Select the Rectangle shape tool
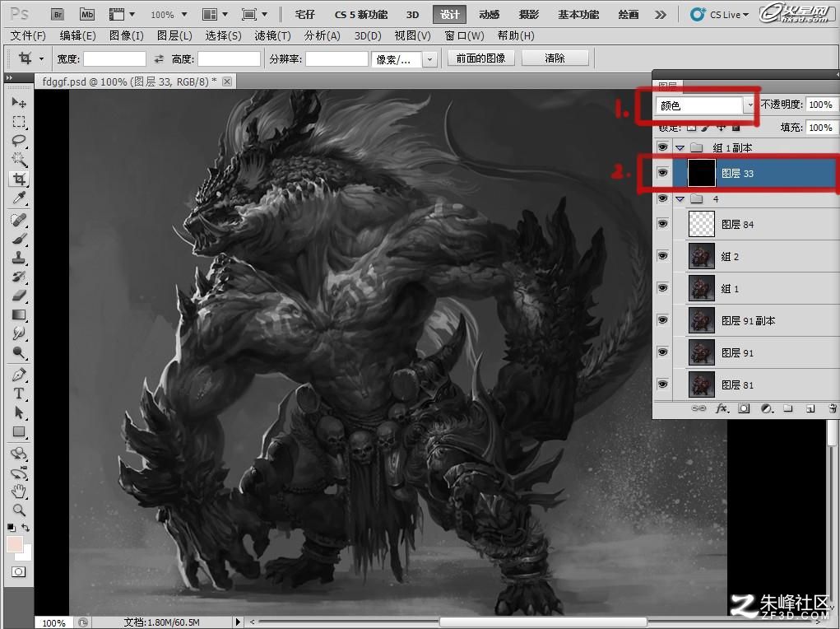 point(19,431)
